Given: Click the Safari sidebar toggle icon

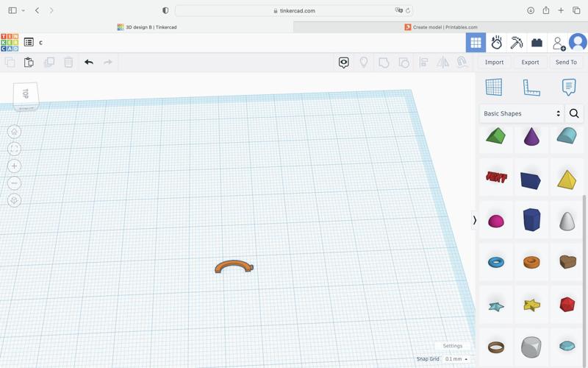Looking at the screenshot, I should click(12, 10).
